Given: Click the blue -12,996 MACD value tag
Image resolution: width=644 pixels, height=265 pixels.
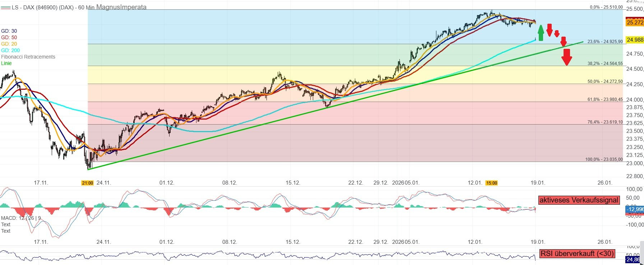Looking at the screenshot, I should coord(635,209).
